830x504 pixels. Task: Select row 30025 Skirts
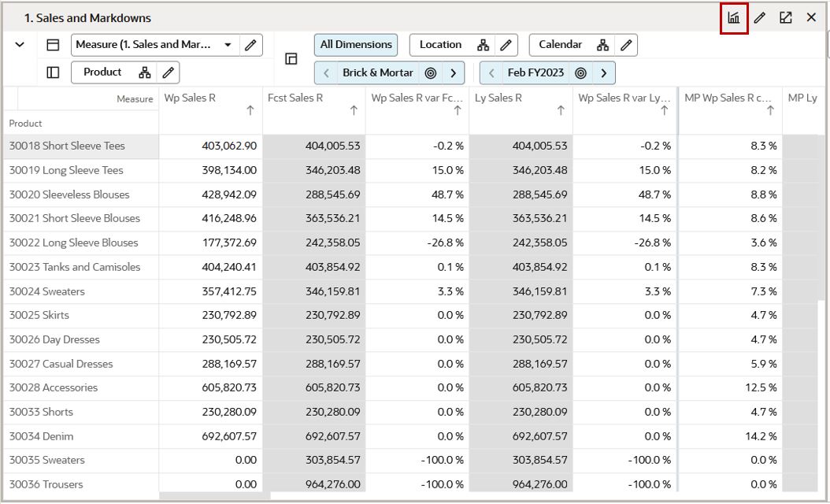[81, 316]
